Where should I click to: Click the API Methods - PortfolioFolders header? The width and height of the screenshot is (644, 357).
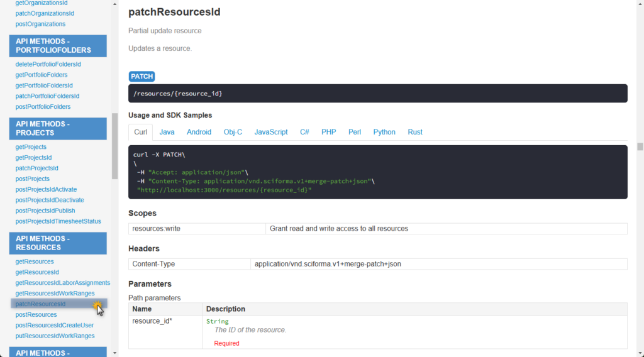[x=58, y=46]
